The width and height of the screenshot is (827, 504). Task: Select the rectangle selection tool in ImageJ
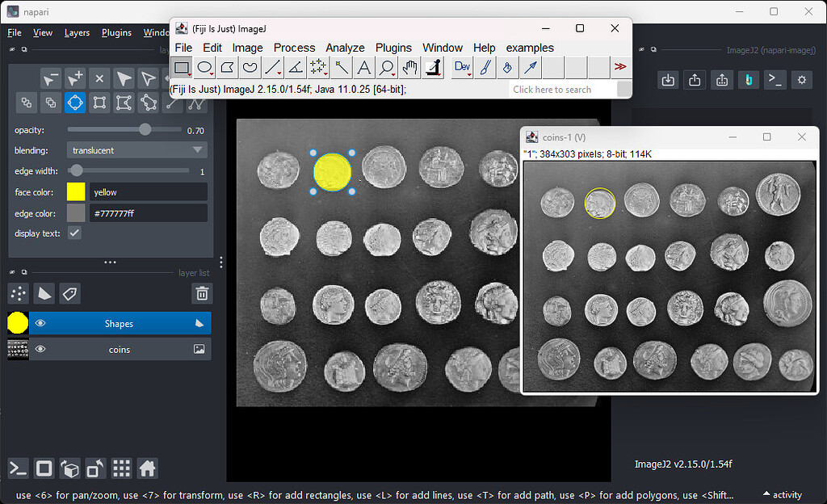point(183,68)
